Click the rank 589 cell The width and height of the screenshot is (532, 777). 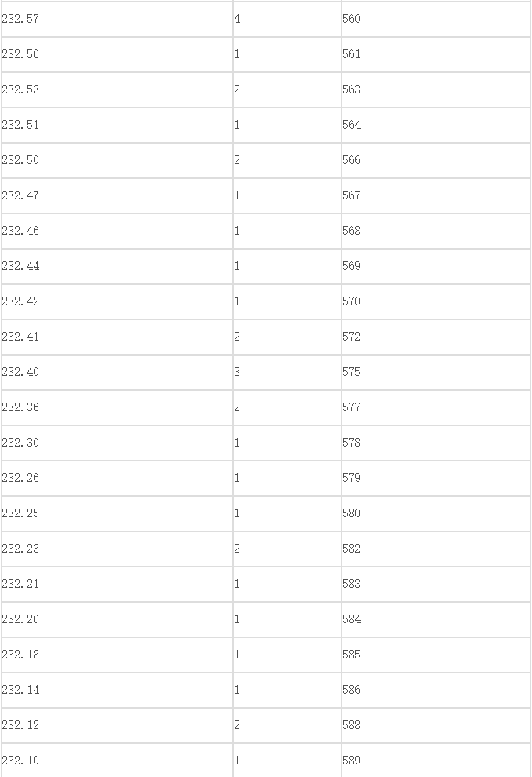[436, 761]
